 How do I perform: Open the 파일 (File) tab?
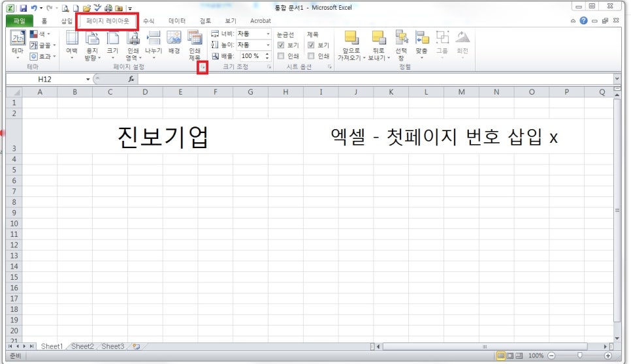[19, 21]
